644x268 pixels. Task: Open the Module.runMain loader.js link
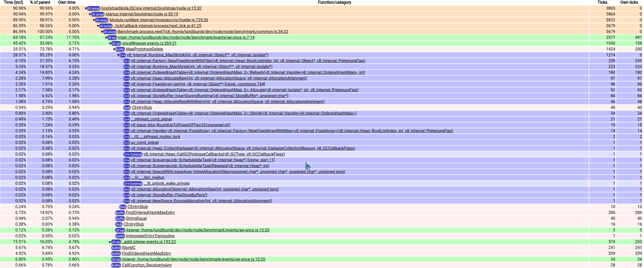[x=159, y=20]
